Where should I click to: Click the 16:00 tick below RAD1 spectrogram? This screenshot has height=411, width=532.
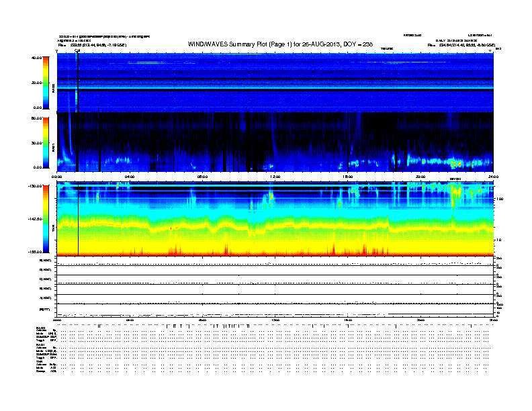[x=348, y=177]
